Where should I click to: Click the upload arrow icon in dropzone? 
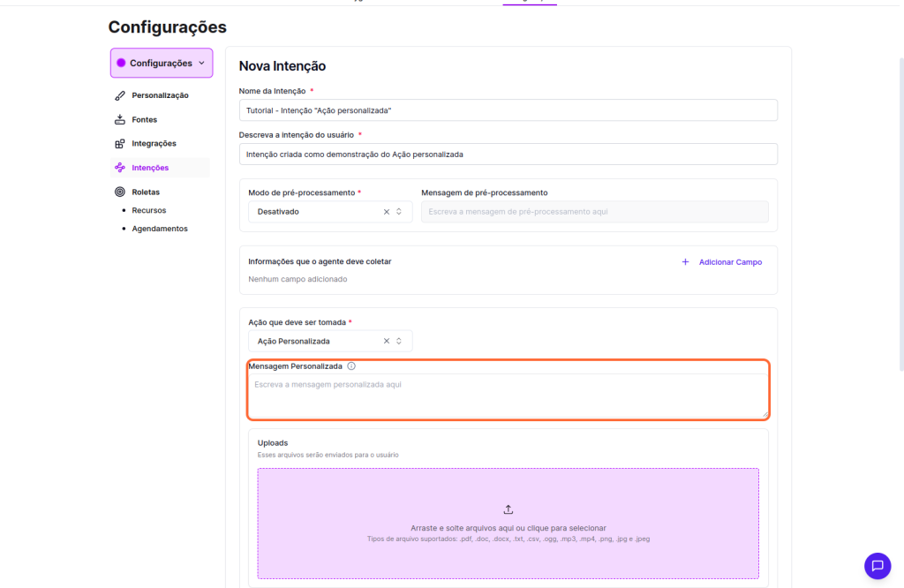point(508,509)
